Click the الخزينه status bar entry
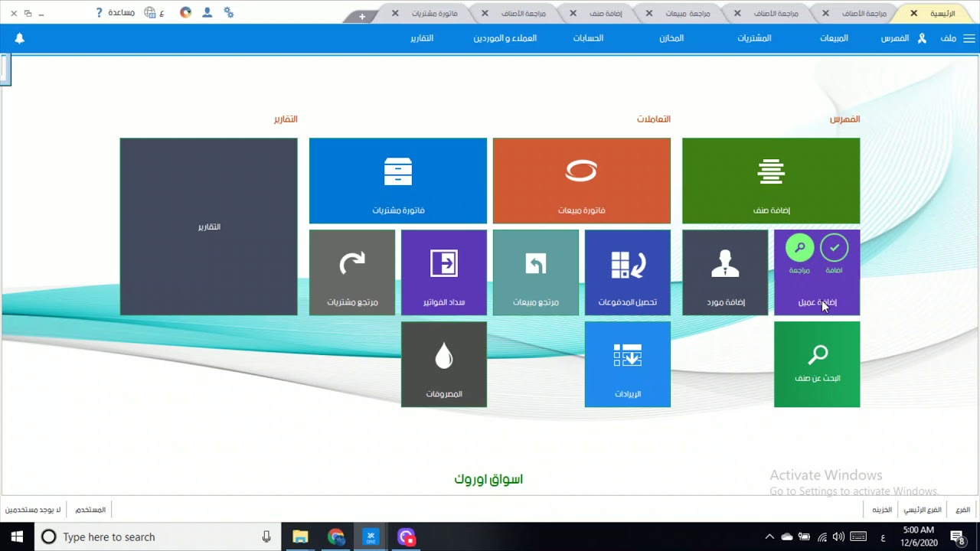This screenshot has height=551, width=980. 882,510
